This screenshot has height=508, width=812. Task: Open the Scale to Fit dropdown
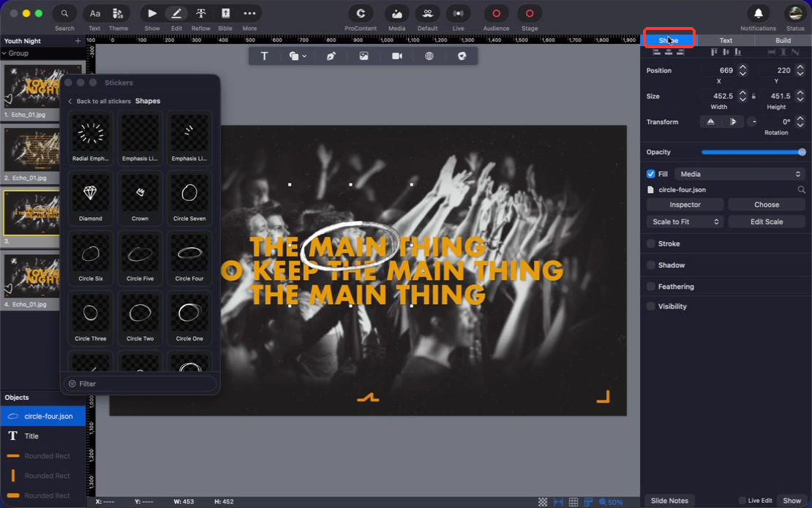(x=685, y=221)
